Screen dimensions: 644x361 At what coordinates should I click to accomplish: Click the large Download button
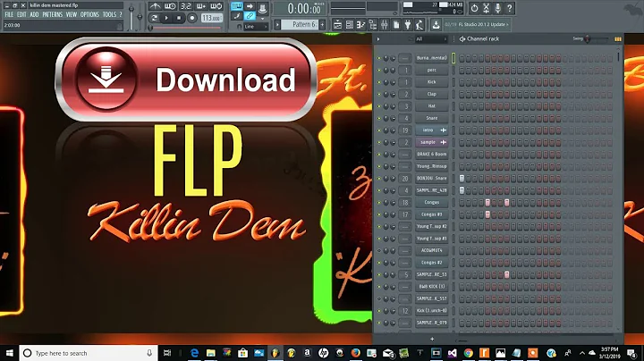pyautogui.click(x=186, y=80)
